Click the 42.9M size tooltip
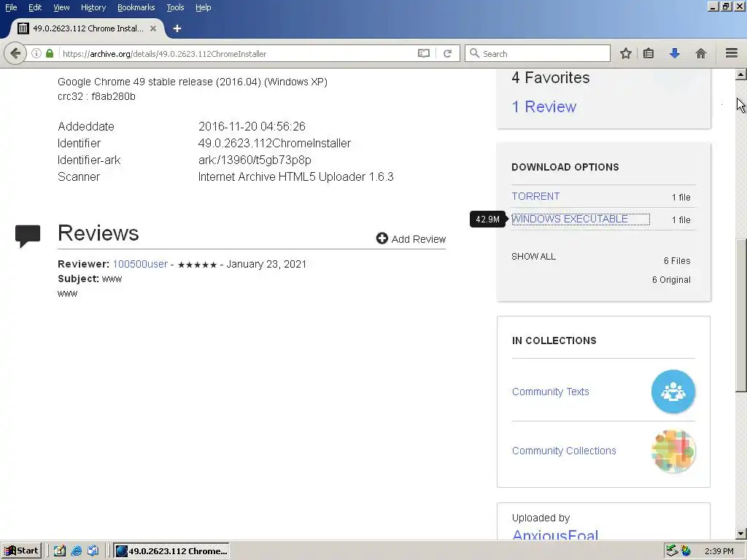 coord(487,219)
